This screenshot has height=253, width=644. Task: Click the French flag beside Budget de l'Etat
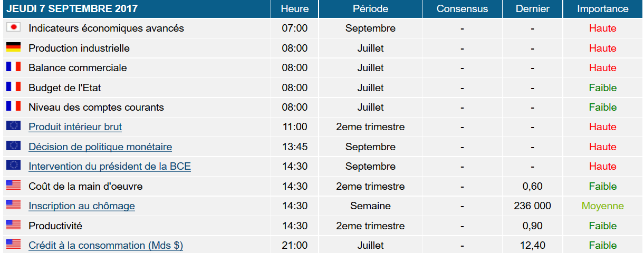[x=13, y=86]
